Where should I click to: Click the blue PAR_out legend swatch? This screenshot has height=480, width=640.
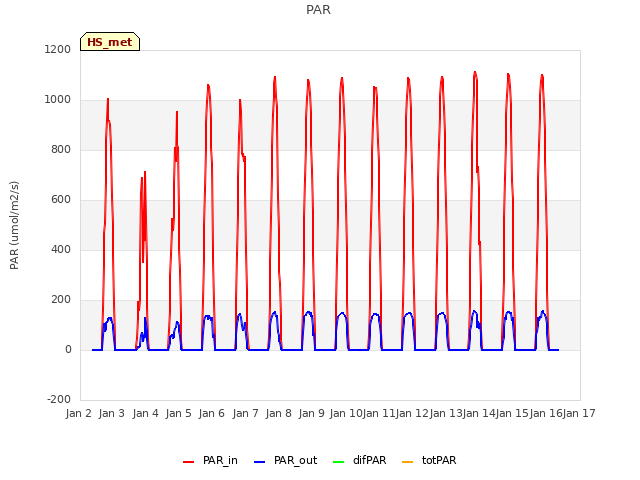point(259,462)
